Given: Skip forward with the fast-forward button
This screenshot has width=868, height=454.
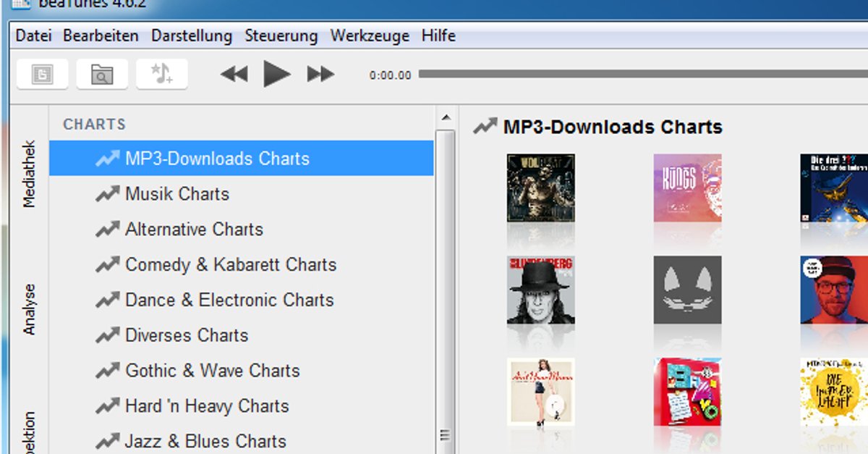Looking at the screenshot, I should [x=320, y=74].
